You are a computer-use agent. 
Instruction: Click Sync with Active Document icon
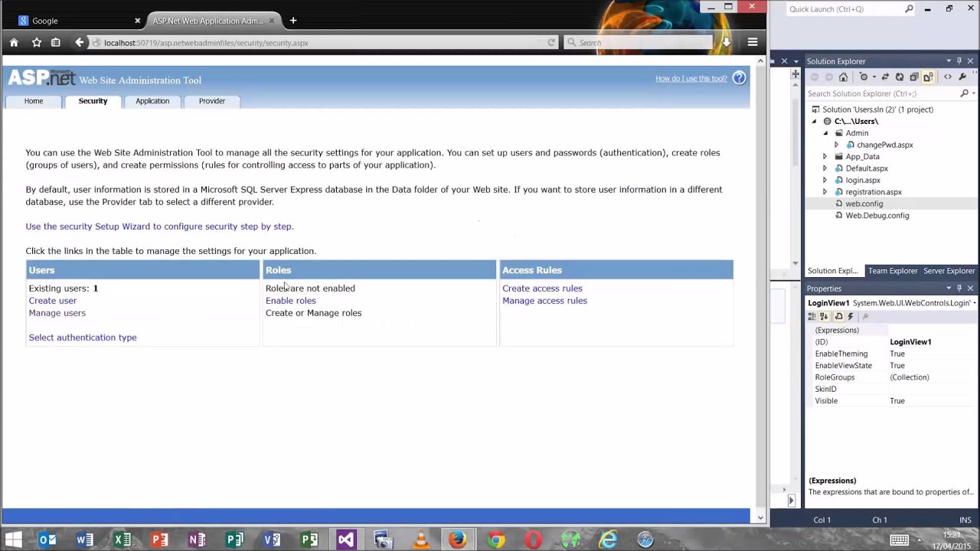(x=885, y=77)
